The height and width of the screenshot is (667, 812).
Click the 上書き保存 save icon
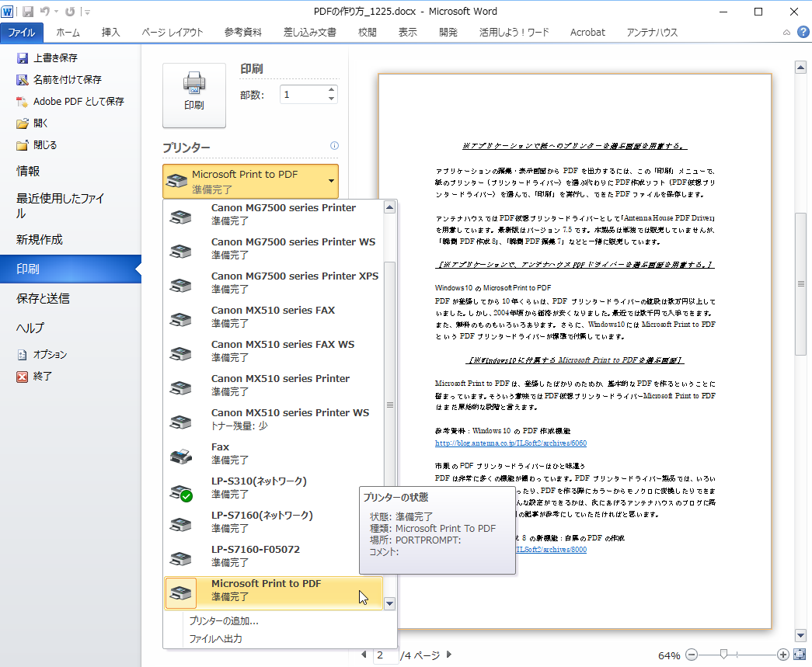tap(22, 58)
